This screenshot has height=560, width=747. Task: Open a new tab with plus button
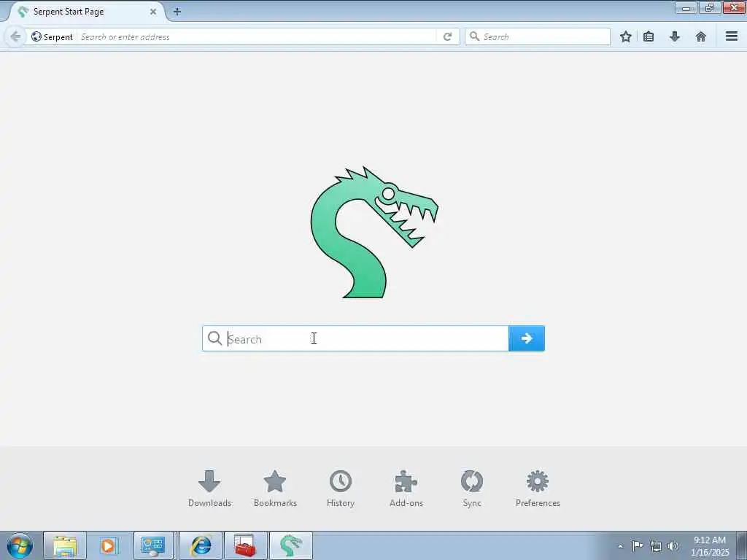tap(177, 12)
